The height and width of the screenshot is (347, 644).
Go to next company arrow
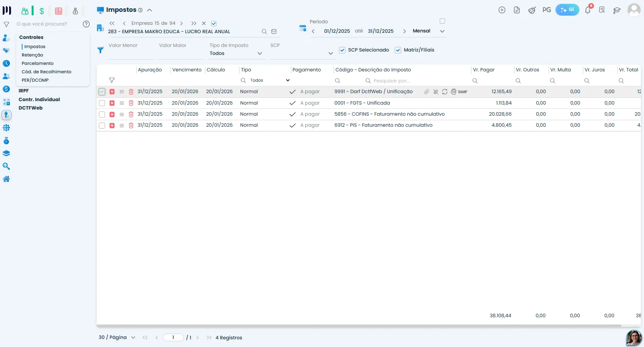point(182,23)
